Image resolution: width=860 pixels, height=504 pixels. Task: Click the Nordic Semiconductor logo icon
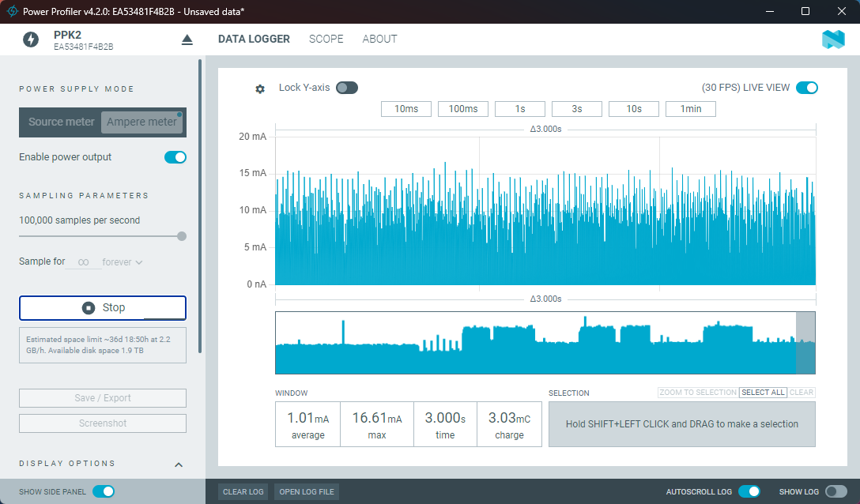coord(833,39)
